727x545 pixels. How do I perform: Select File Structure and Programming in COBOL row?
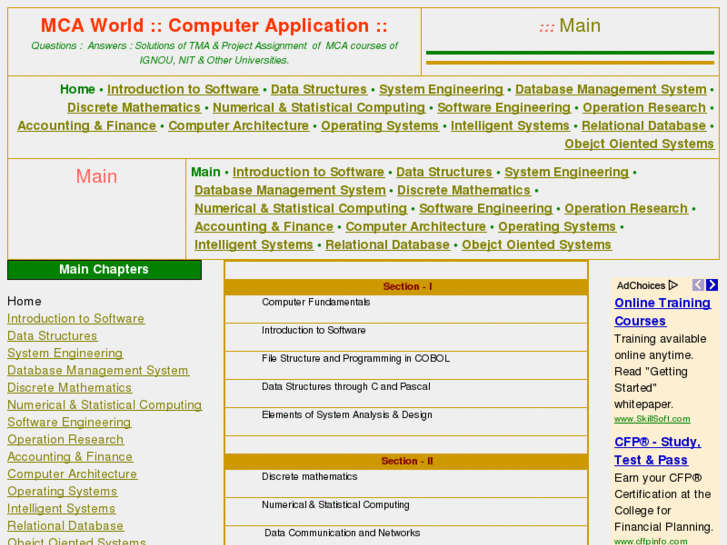pos(356,358)
